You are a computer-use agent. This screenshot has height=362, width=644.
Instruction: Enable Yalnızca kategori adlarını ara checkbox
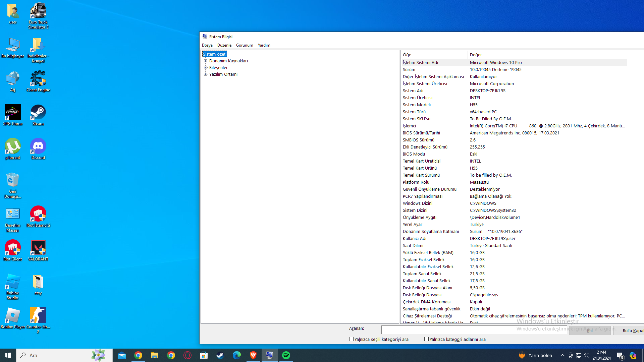point(426,339)
